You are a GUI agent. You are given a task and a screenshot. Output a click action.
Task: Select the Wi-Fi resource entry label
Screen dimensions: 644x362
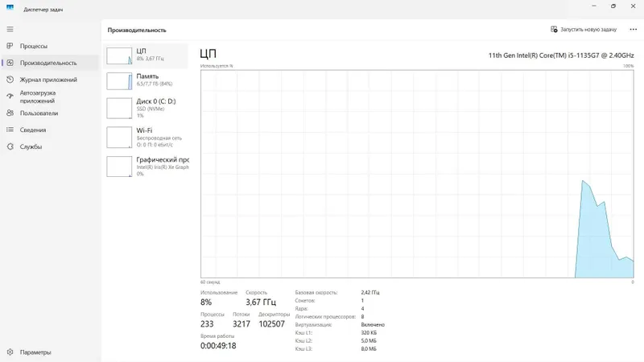144,130
